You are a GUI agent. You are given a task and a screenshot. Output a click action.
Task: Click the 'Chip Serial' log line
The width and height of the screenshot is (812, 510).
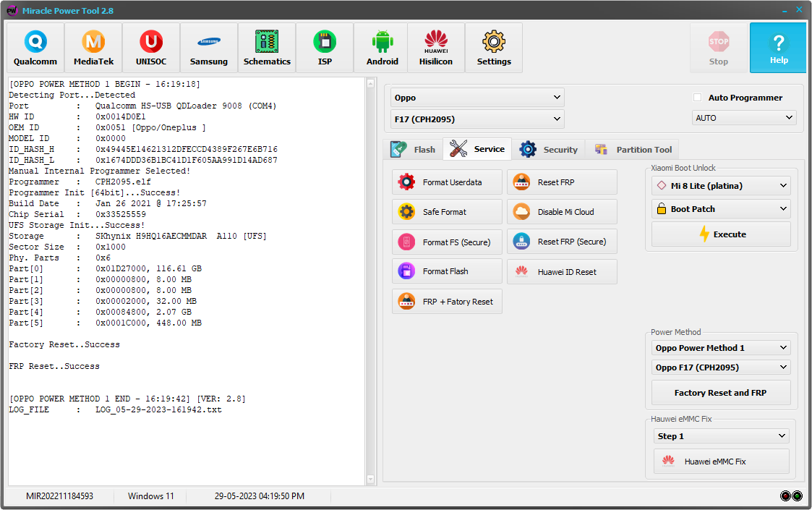pyautogui.click(x=77, y=215)
